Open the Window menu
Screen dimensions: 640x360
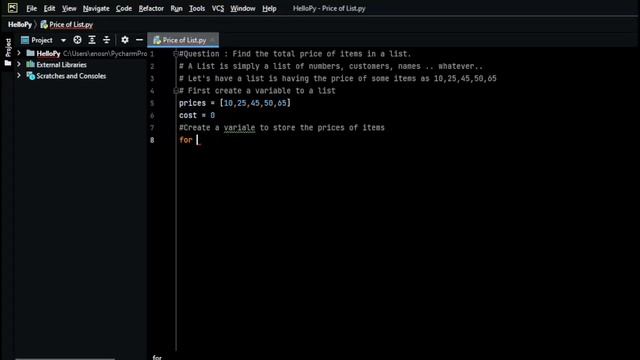(242, 9)
